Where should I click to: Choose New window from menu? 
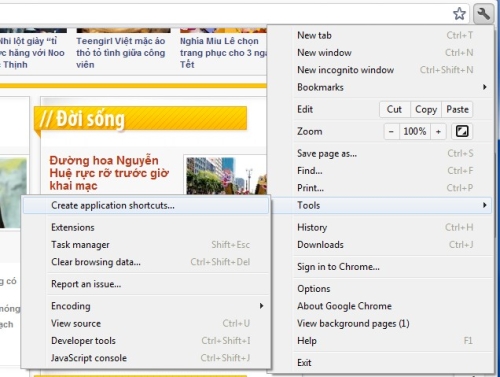pos(392,53)
